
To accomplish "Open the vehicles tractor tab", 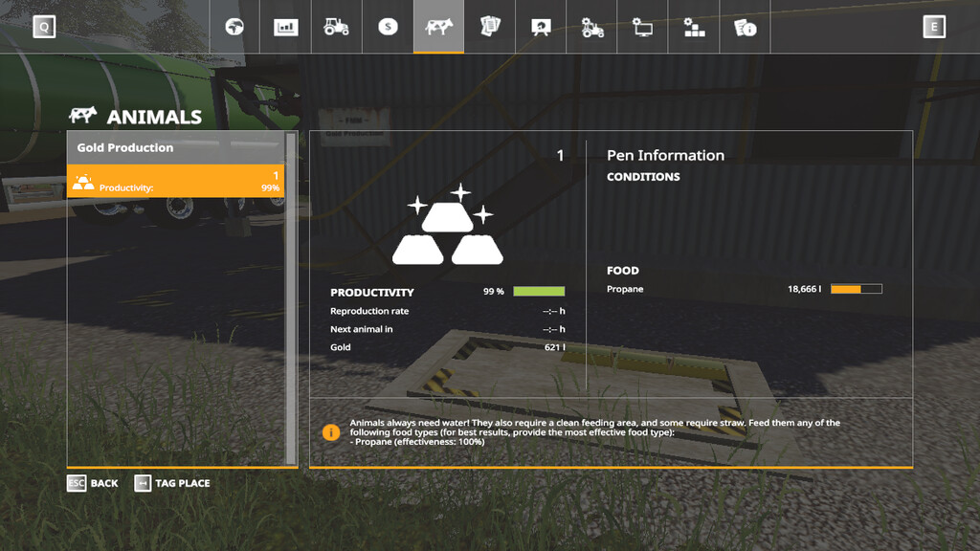I will click(x=336, y=27).
